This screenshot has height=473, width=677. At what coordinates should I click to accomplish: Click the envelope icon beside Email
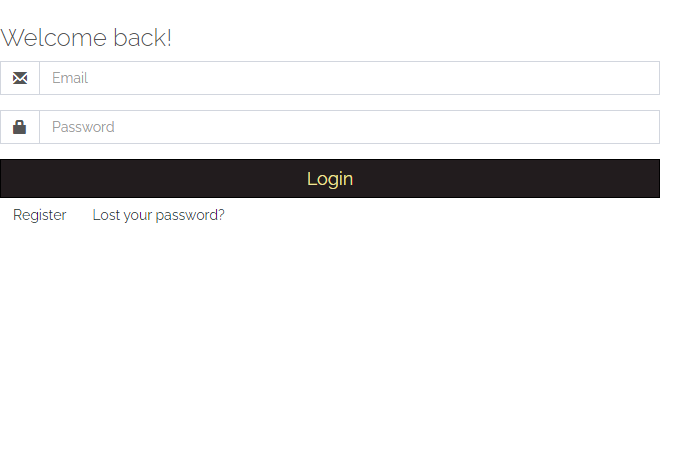pos(20,78)
